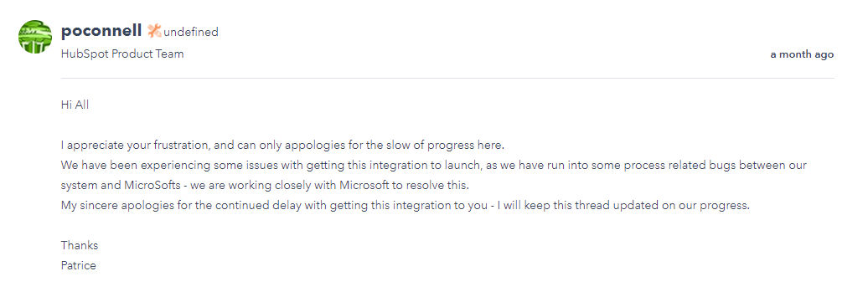Image resolution: width=868 pixels, height=302 pixels.
Task: Select the 'HubSpot Product Team' rank label
Action: coord(122,54)
